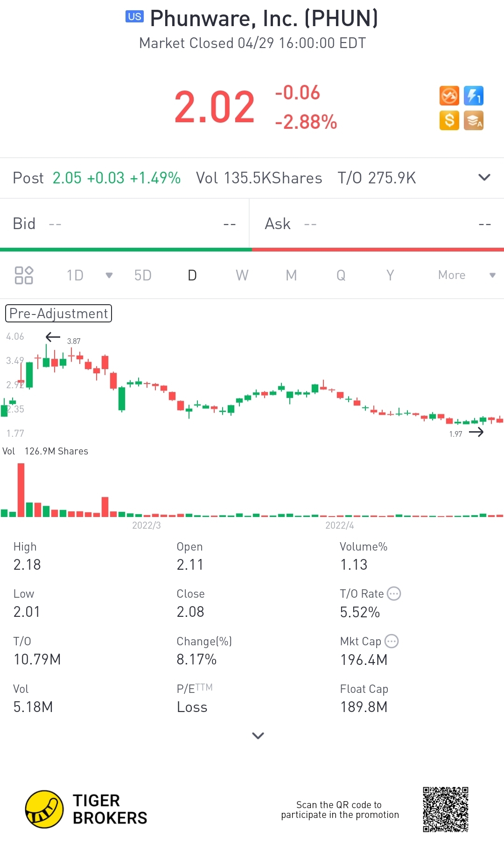The image size is (504, 866).
Task: Tap the 2022/3 date axis label
Action: pyautogui.click(x=147, y=525)
